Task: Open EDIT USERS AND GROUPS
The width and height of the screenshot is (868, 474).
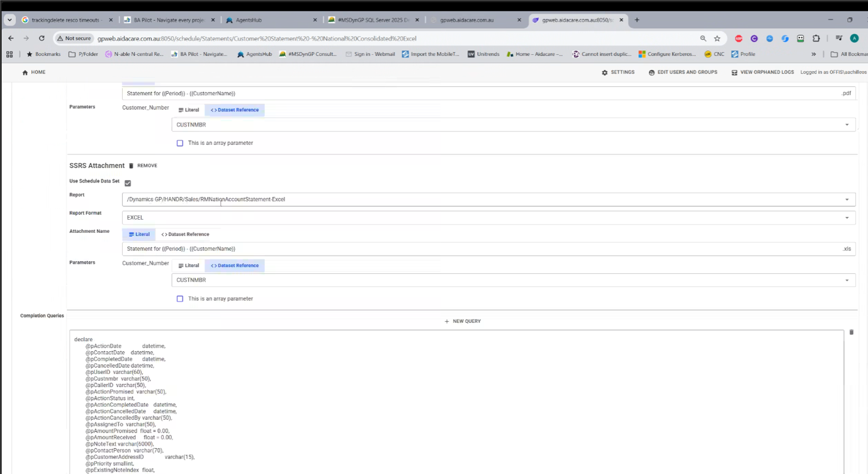Action: [683, 72]
